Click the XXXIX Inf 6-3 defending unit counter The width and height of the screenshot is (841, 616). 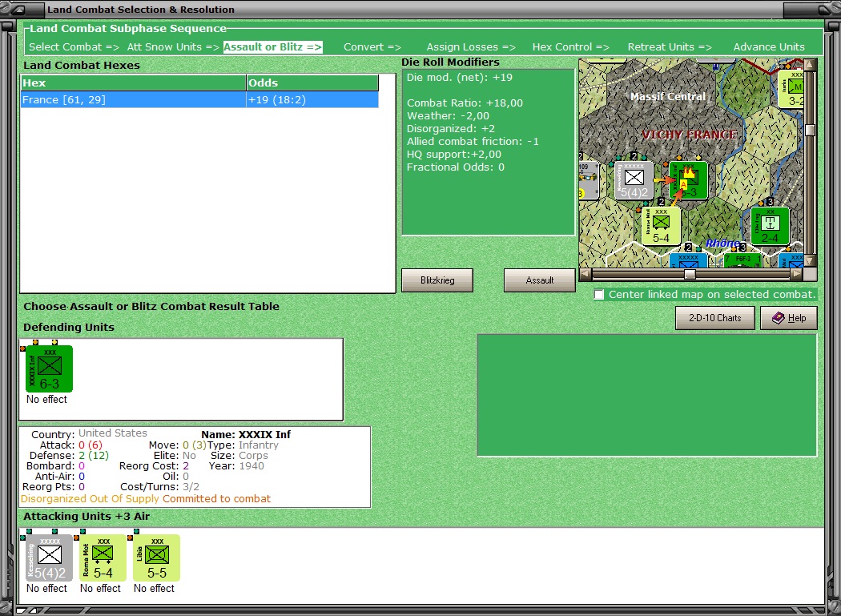[49, 368]
